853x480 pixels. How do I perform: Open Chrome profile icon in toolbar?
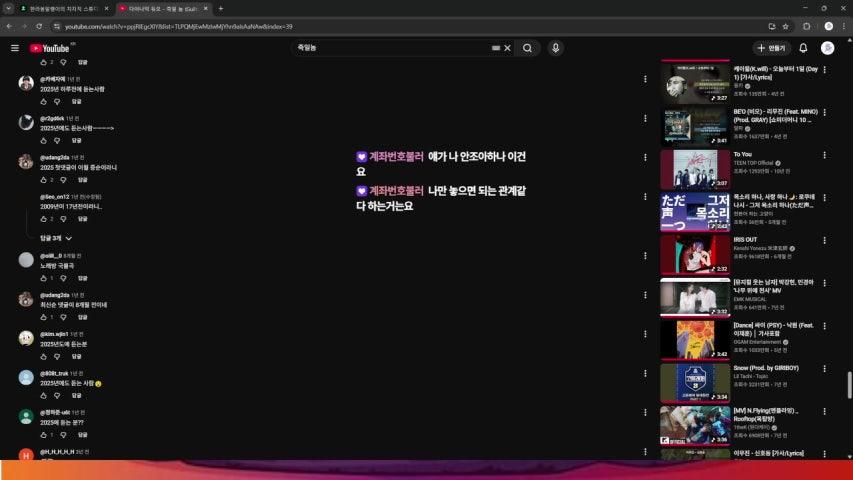tap(829, 26)
